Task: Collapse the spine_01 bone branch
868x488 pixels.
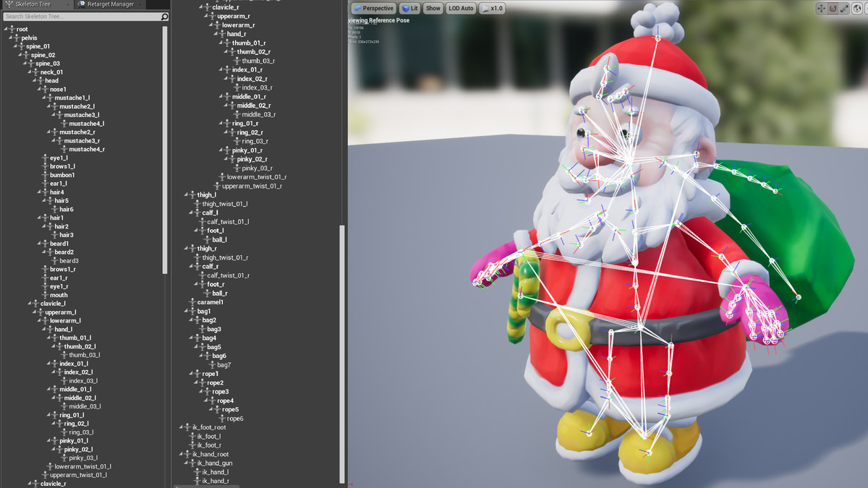Action: coord(17,46)
